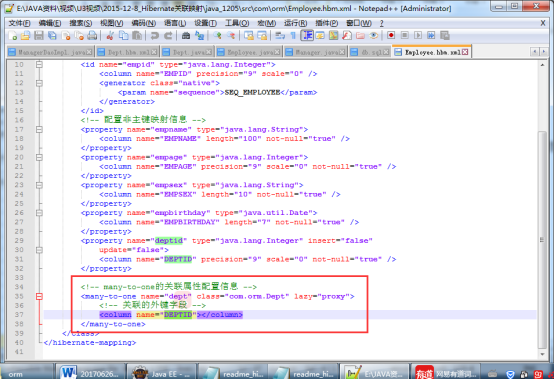554x380 pixels.
Task: Collapse the empbirthday property fold line 26
Action: coord(39,213)
